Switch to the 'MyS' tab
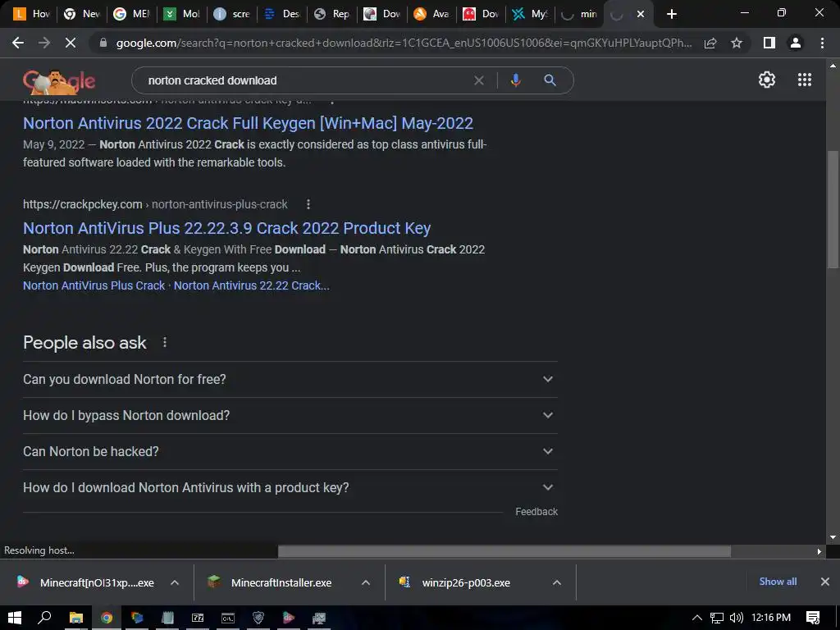The image size is (840, 630). [x=530, y=14]
